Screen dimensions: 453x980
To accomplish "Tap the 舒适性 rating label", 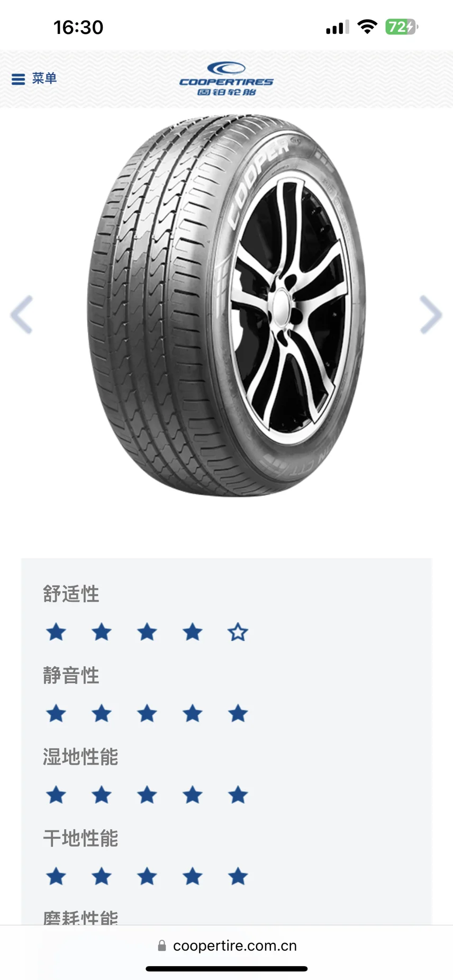I will (x=71, y=594).
